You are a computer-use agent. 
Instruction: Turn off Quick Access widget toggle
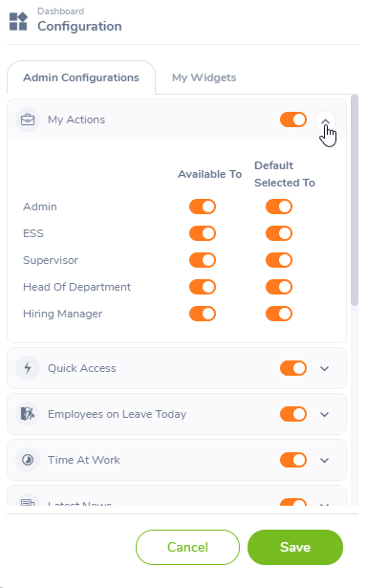[293, 368]
